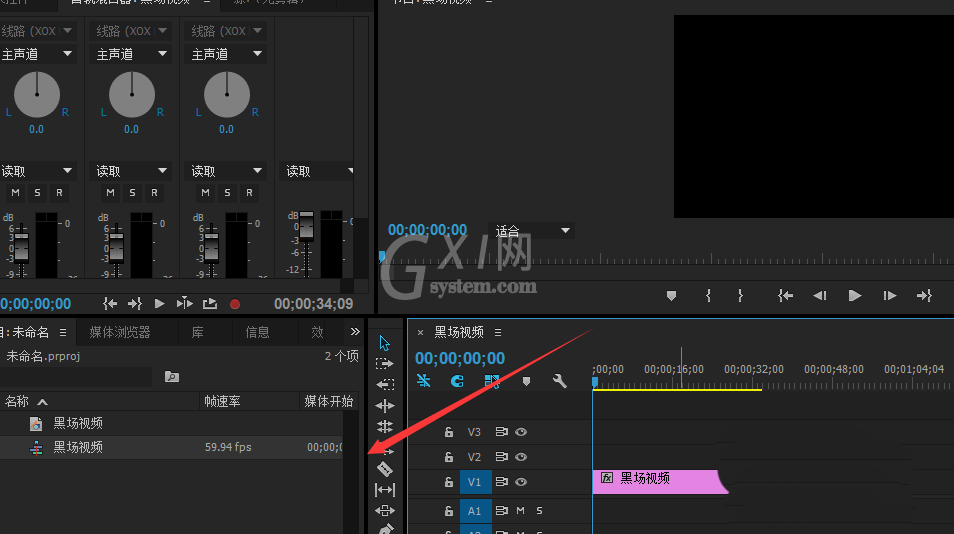Toggle V3 track visibility eye

521,432
